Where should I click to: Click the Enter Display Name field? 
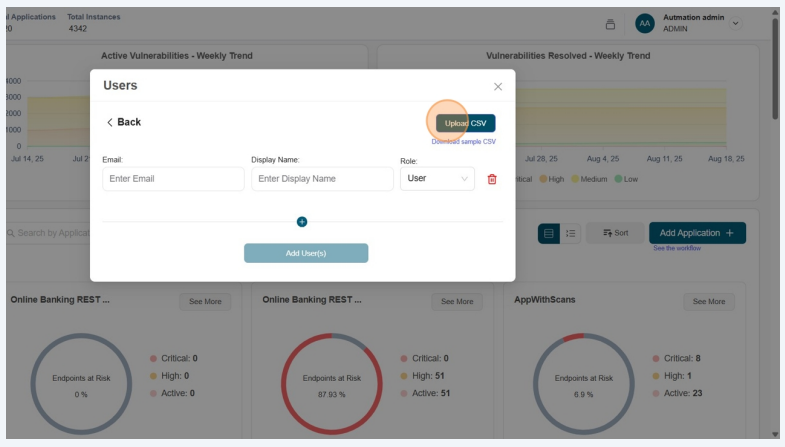tap(322, 178)
